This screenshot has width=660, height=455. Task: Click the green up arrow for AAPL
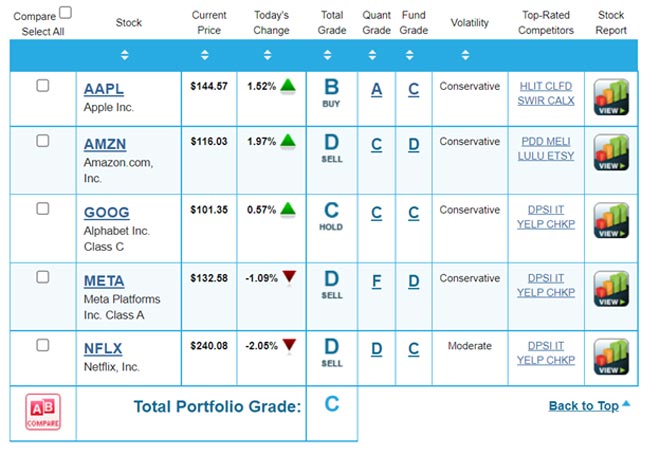click(288, 86)
